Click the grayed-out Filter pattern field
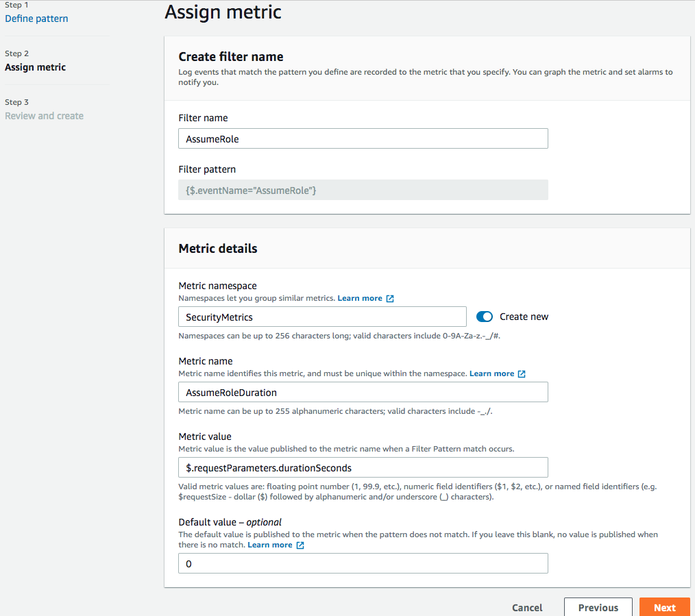 pos(363,189)
